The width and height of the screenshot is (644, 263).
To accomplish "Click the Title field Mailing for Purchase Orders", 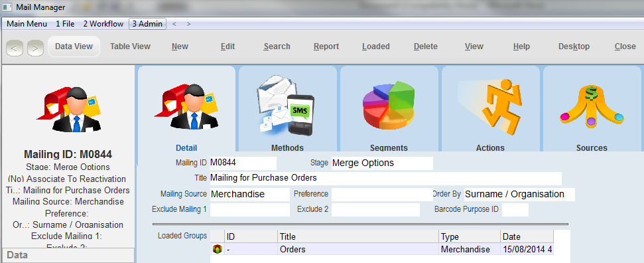I will tap(385, 178).
